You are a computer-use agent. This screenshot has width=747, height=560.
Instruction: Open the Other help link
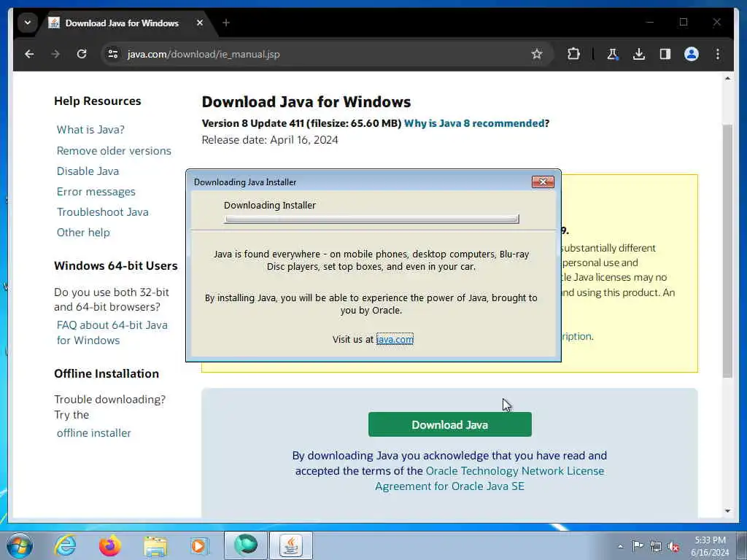83,233
